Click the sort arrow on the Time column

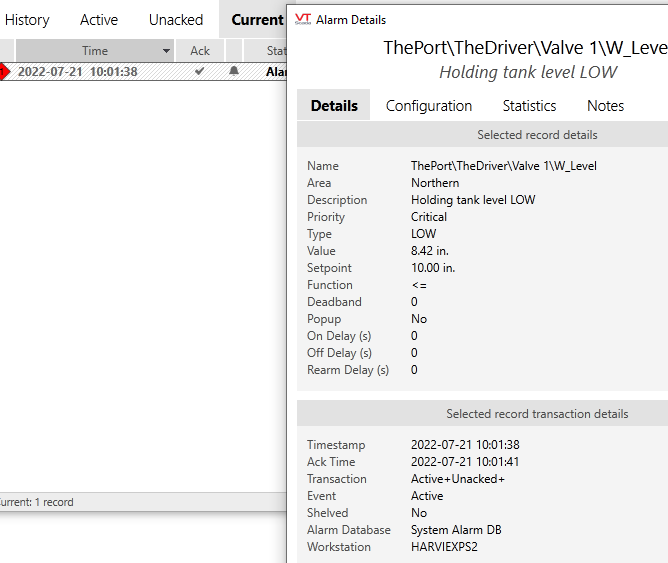click(166, 51)
